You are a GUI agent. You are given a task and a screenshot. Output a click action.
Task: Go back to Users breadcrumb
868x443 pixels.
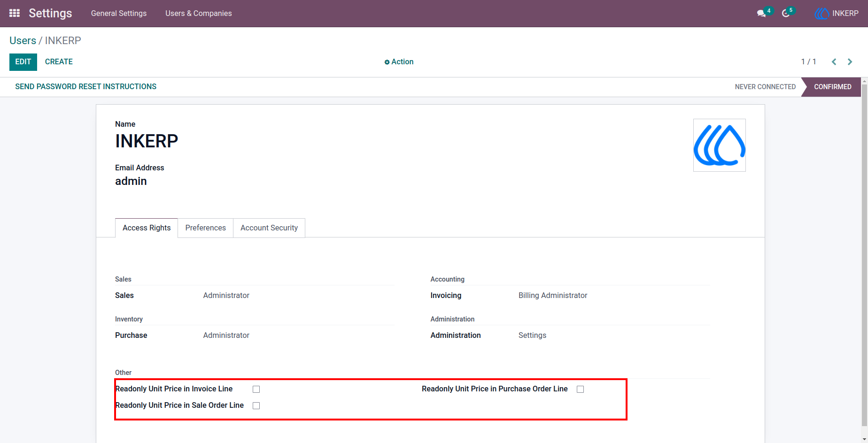coord(23,41)
